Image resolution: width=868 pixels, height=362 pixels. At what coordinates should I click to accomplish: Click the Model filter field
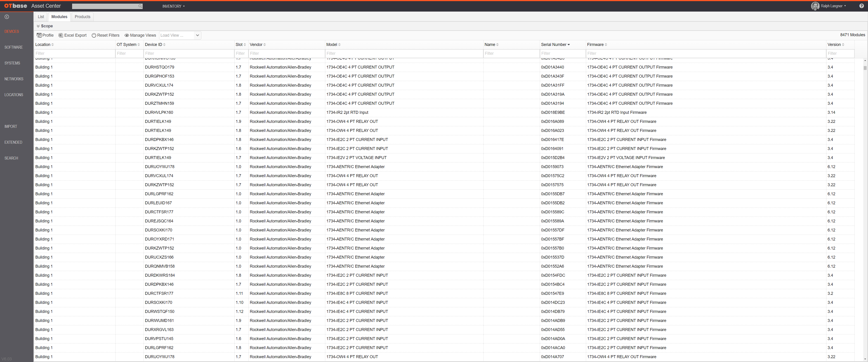pyautogui.click(x=404, y=53)
